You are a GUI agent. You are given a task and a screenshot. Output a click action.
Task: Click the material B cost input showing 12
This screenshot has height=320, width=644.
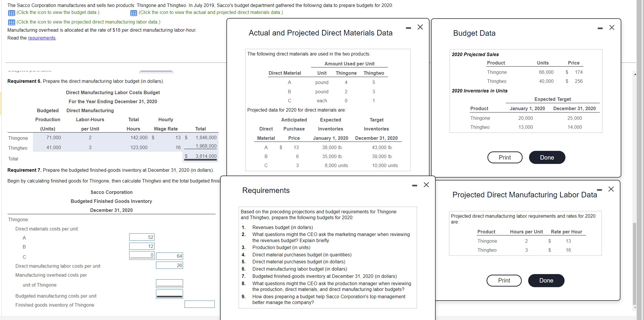point(142,246)
